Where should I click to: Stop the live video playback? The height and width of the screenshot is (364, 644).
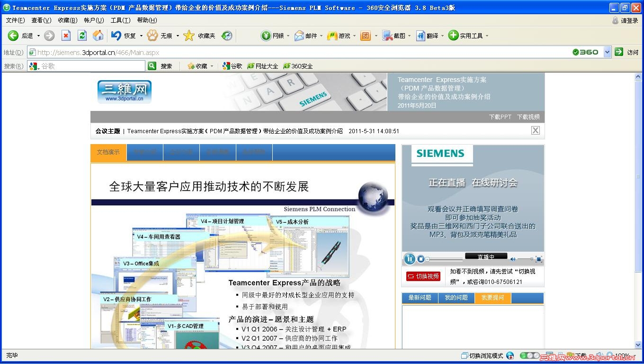tap(421, 259)
